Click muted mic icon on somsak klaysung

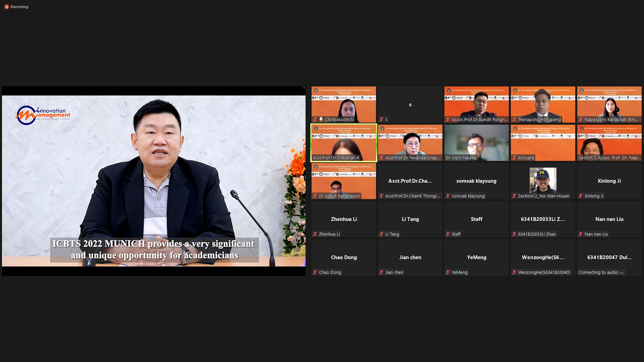point(448,196)
